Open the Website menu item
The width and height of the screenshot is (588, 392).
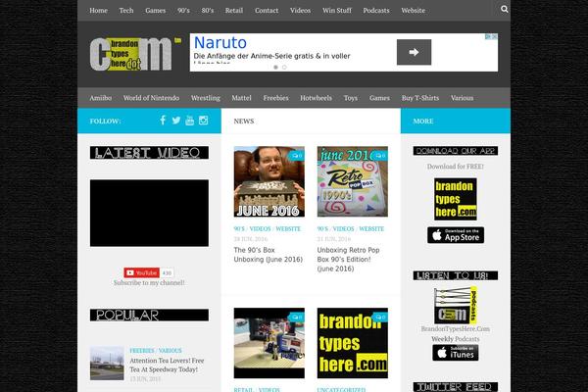tap(413, 11)
